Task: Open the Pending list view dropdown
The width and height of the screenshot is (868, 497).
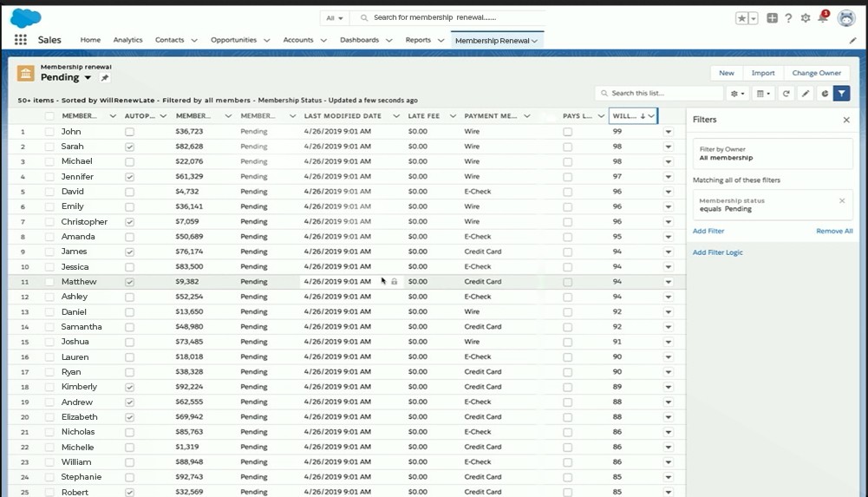Action: coord(88,78)
